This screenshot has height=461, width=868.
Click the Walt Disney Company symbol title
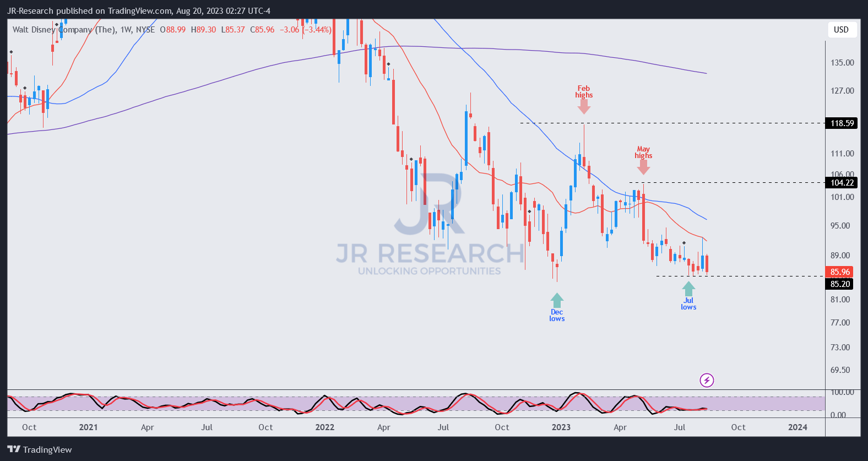click(64, 30)
